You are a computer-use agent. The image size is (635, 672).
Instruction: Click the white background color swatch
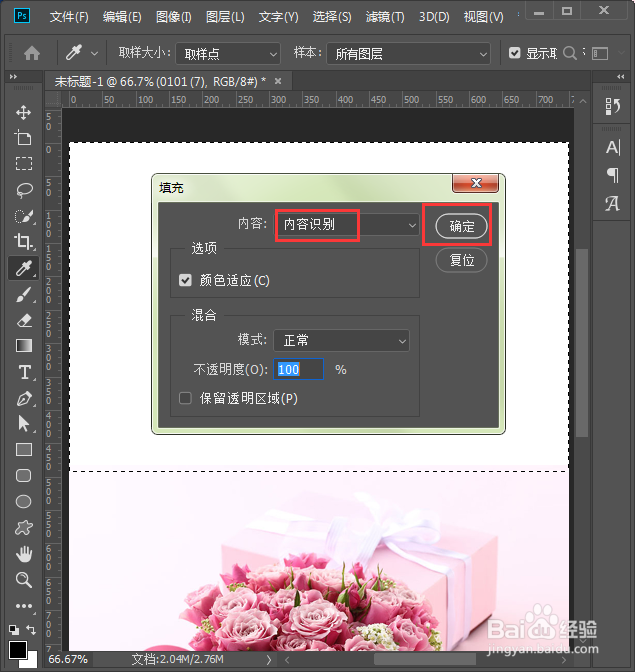click(31, 661)
